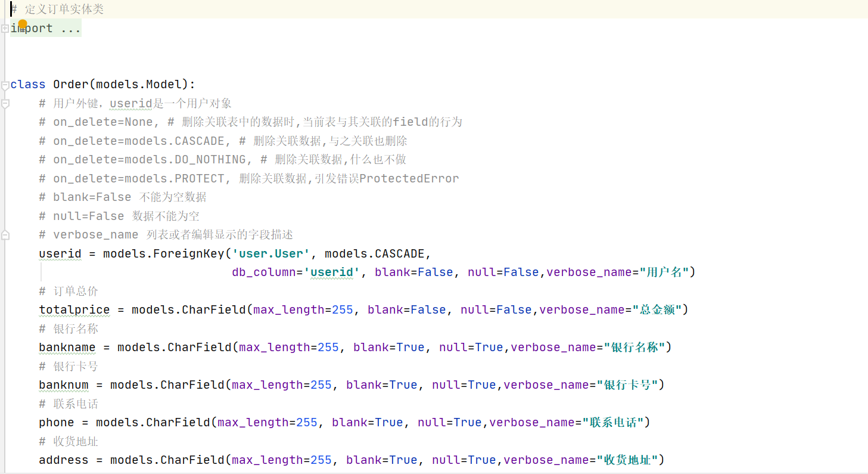The height and width of the screenshot is (474, 868).
Task: Click the "db_column" parameter
Action: [264, 272]
